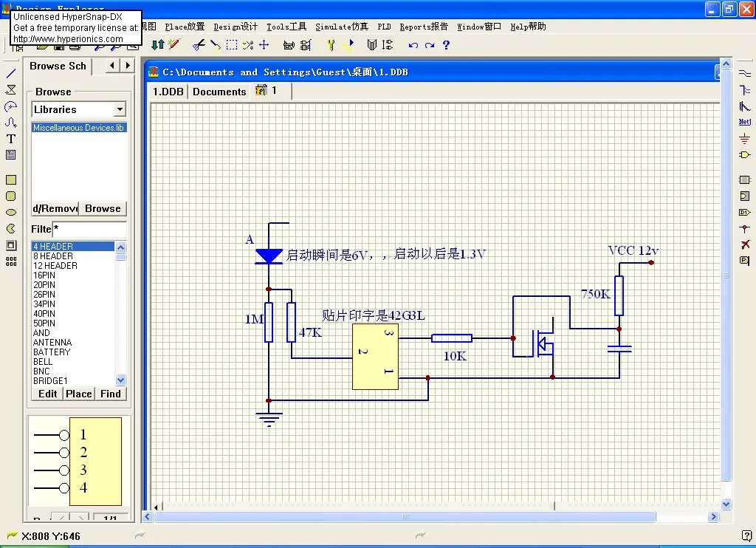Viewport: 756px width, 548px height.
Task: Click the Help question mark icon
Action: coord(446,45)
